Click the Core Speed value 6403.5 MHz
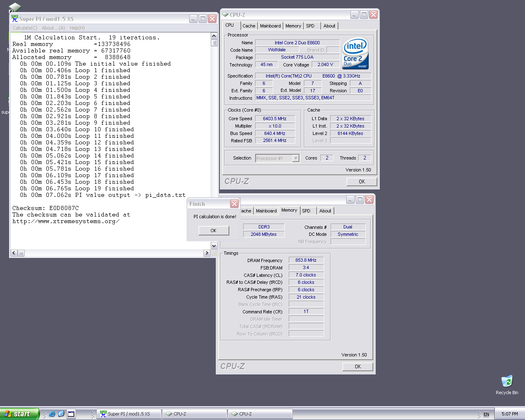The height and width of the screenshot is (420, 525). 275,119
